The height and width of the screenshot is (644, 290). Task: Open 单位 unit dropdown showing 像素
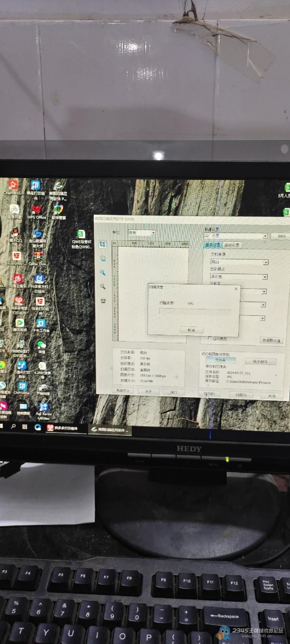coord(142,232)
